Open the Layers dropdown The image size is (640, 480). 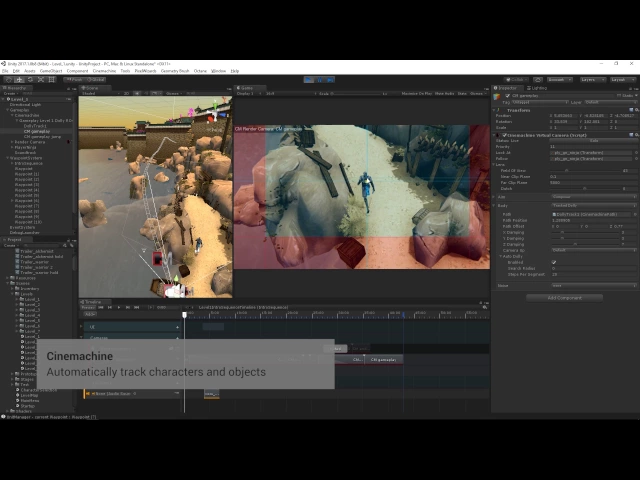[x=591, y=80]
